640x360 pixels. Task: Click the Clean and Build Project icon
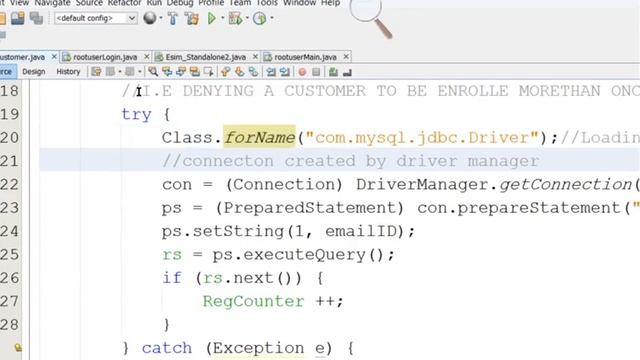click(x=191, y=18)
